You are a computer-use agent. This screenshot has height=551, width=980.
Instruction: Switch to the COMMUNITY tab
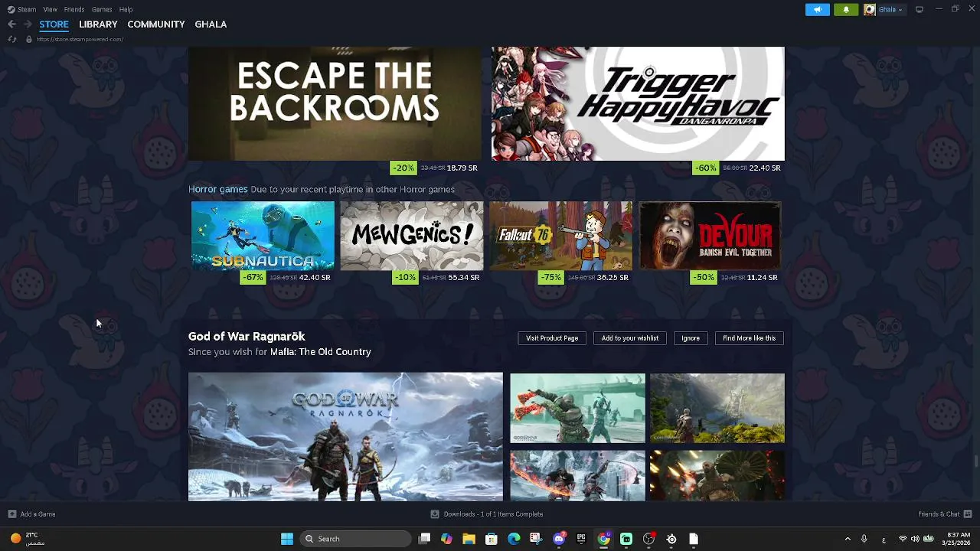pos(156,24)
